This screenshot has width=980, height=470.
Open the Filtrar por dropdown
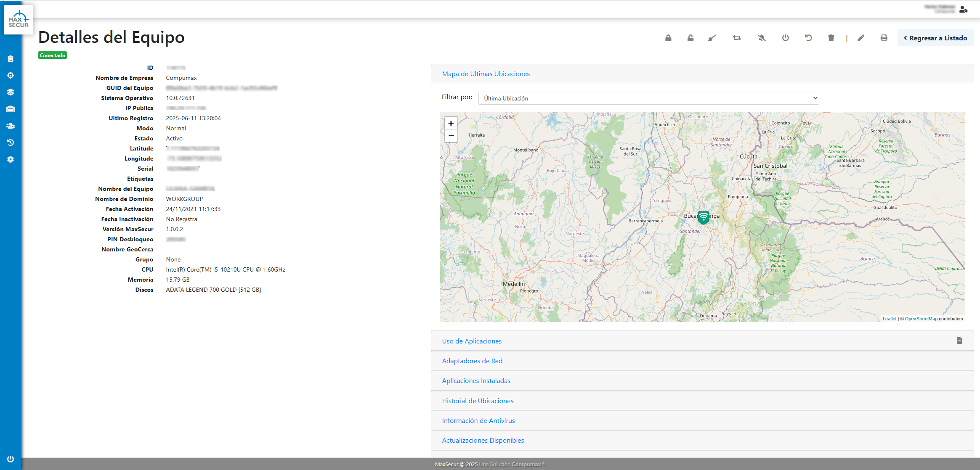(x=649, y=98)
